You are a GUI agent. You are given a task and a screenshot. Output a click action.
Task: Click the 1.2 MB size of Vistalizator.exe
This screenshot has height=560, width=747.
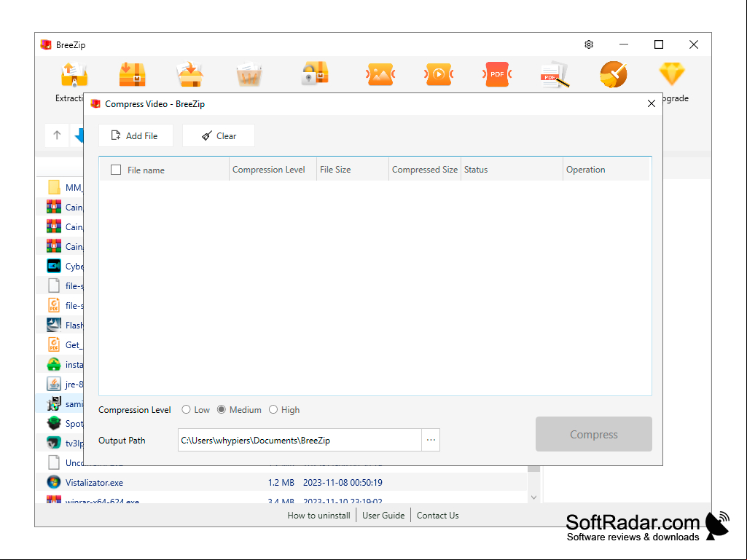(x=281, y=482)
